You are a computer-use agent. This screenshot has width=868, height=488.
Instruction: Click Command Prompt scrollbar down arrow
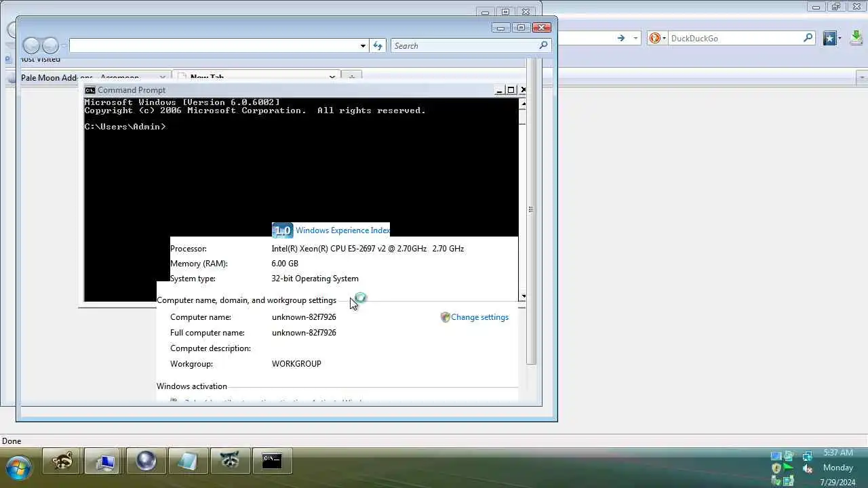click(x=522, y=296)
